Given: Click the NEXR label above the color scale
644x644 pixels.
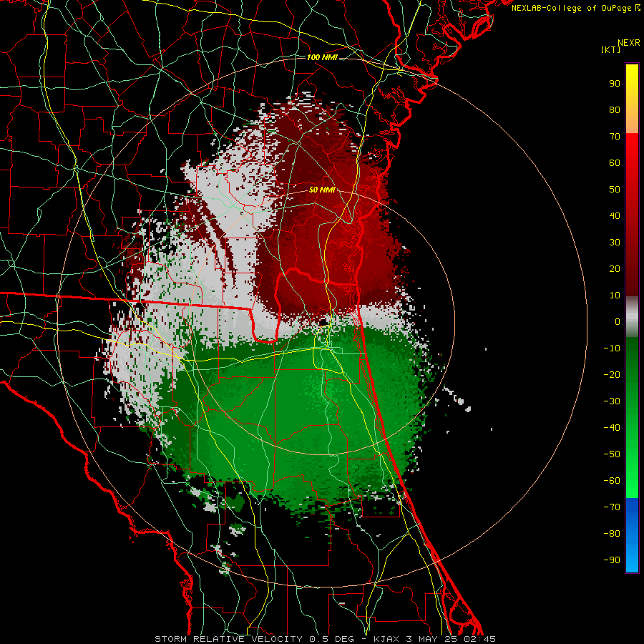Looking at the screenshot, I should click(x=628, y=43).
